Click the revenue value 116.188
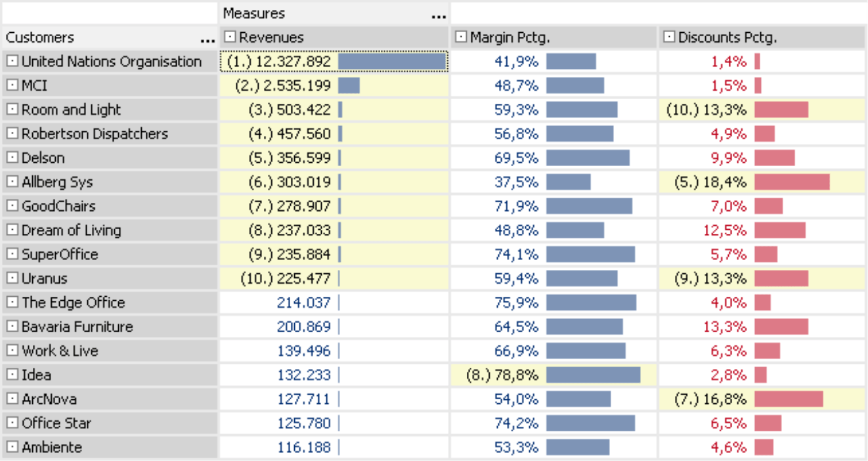This screenshot has width=868, height=461. [x=304, y=447]
